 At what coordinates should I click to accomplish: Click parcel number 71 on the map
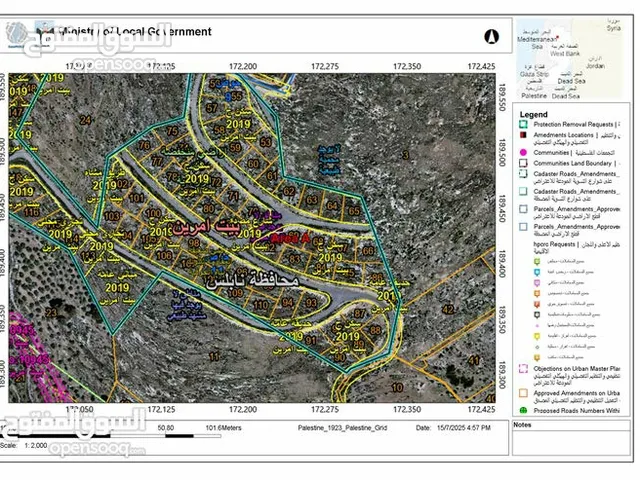click(233, 196)
